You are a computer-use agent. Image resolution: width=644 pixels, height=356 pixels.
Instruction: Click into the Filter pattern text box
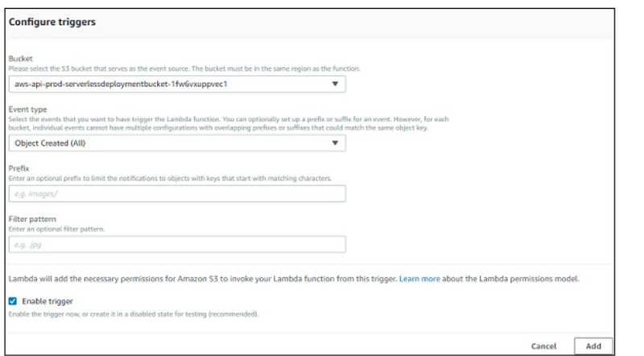[177, 244]
